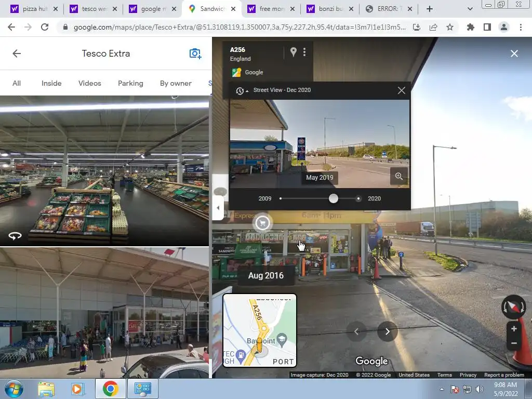
Task: Open the three-dot menu in A256 card
Action: pos(304,52)
